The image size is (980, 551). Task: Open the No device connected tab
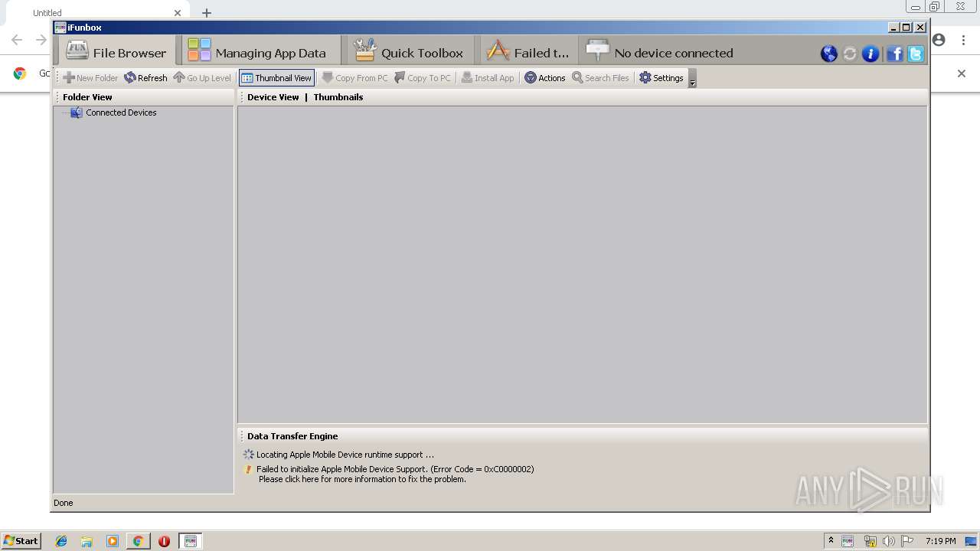point(659,51)
